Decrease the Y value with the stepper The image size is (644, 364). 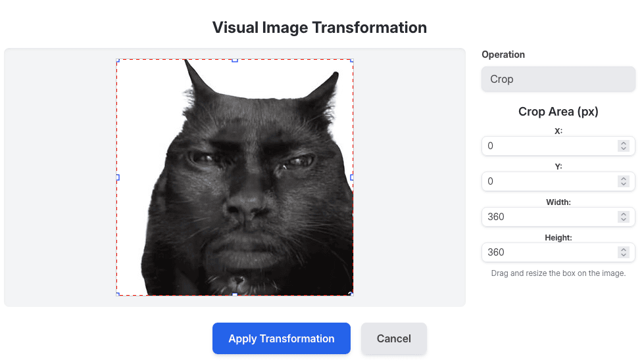tap(624, 184)
